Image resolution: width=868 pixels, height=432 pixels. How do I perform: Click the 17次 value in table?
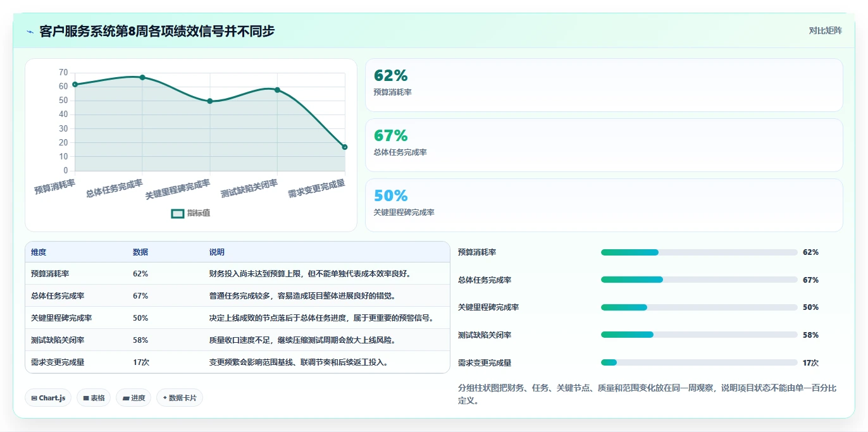coord(141,362)
